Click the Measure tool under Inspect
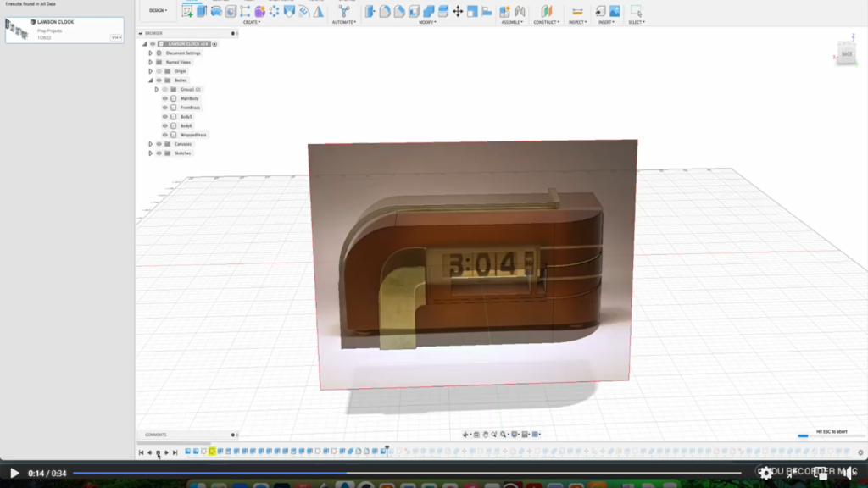The image size is (868, 488). coord(577,11)
